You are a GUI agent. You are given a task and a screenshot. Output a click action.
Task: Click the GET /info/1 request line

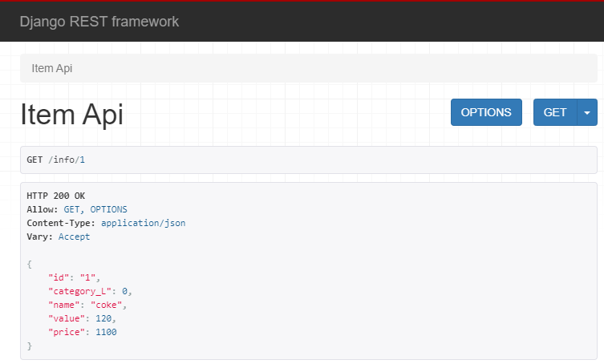pos(56,160)
